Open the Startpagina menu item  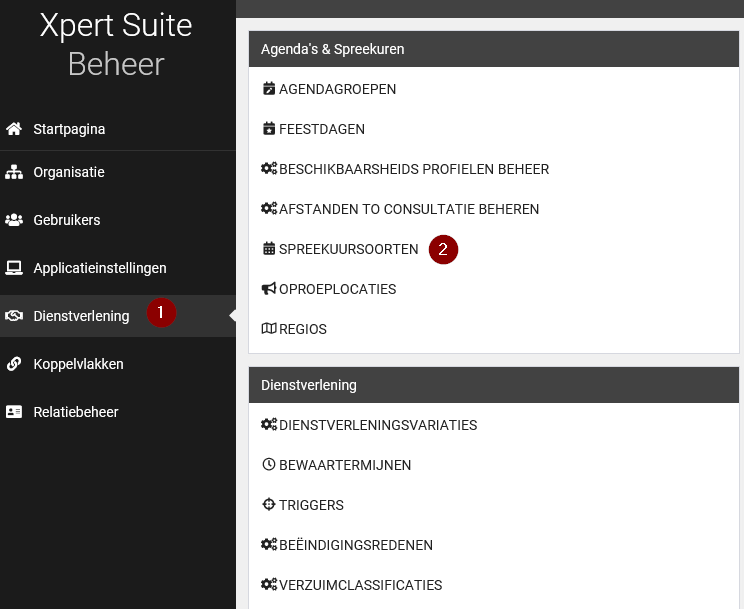(x=69, y=129)
